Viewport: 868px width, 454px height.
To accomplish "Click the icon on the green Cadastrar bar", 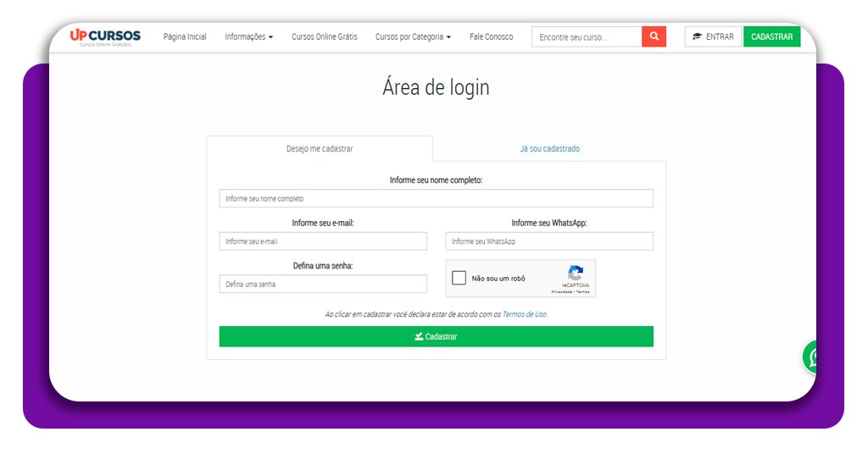I will pyautogui.click(x=419, y=336).
